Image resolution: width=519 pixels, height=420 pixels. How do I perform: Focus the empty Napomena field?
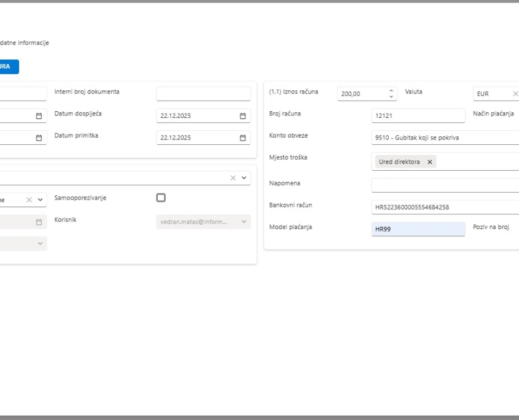(445, 185)
